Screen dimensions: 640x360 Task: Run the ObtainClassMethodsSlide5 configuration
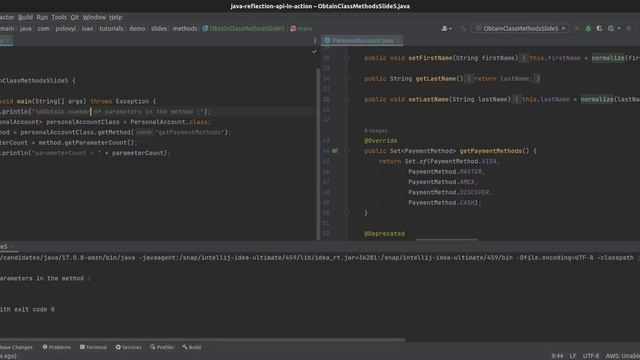577,29
